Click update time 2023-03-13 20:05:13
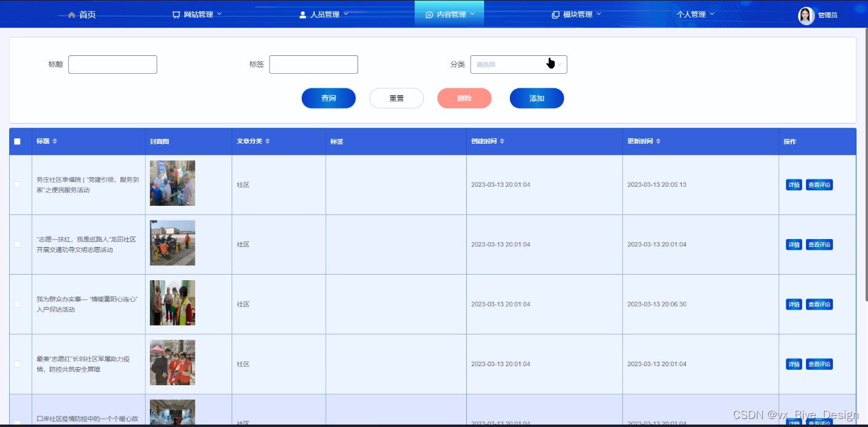Screen dimensions: 868x427 (657, 185)
